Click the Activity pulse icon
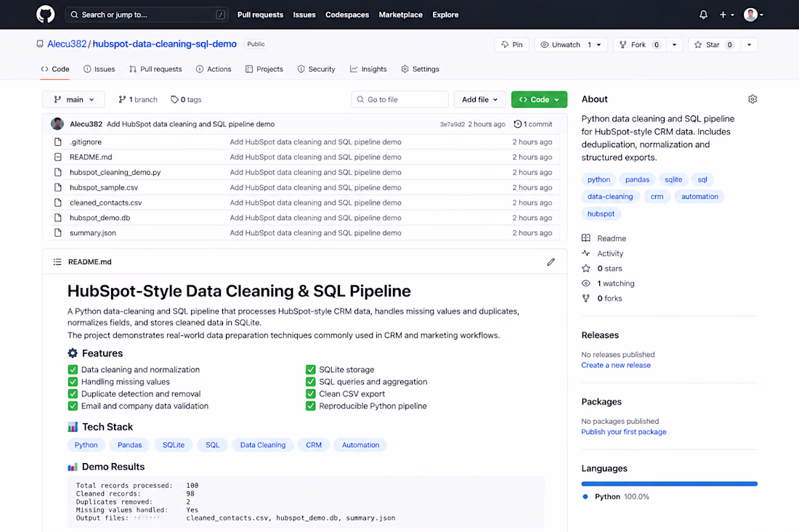799x532 pixels. click(x=586, y=253)
